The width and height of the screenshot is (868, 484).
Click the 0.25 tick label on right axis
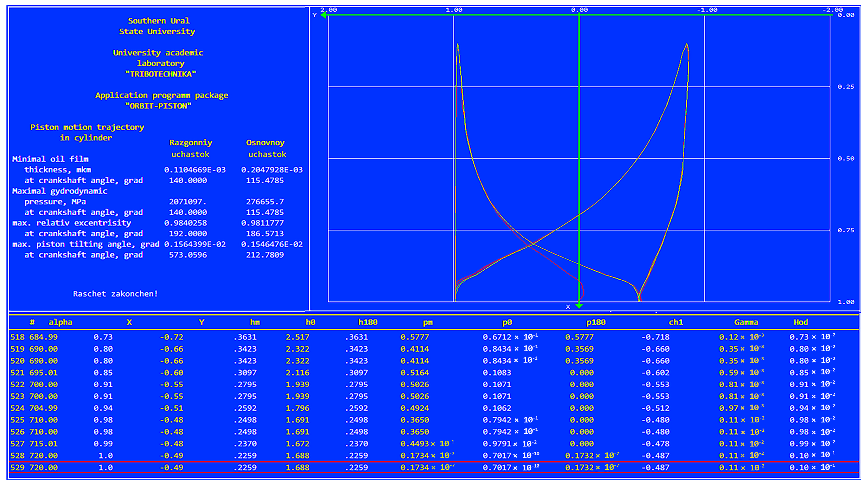click(846, 87)
